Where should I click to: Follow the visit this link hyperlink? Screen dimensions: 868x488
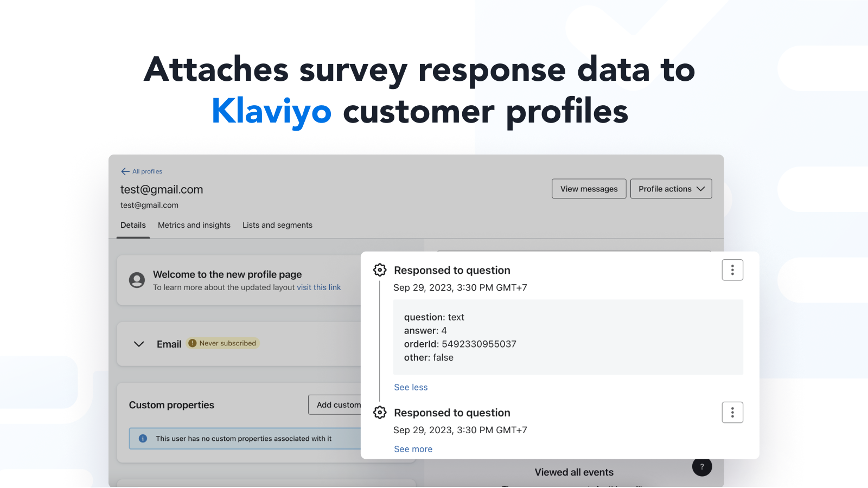pyautogui.click(x=318, y=287)
